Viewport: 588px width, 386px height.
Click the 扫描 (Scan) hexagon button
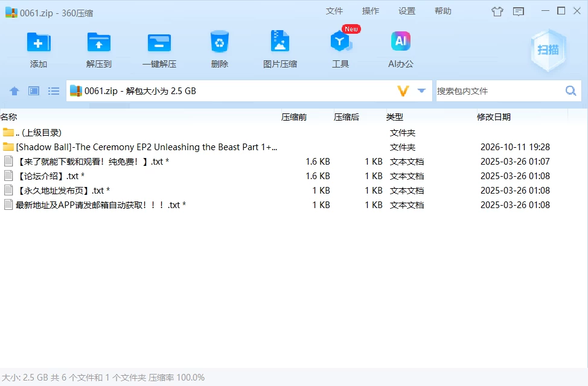(548, 50)
